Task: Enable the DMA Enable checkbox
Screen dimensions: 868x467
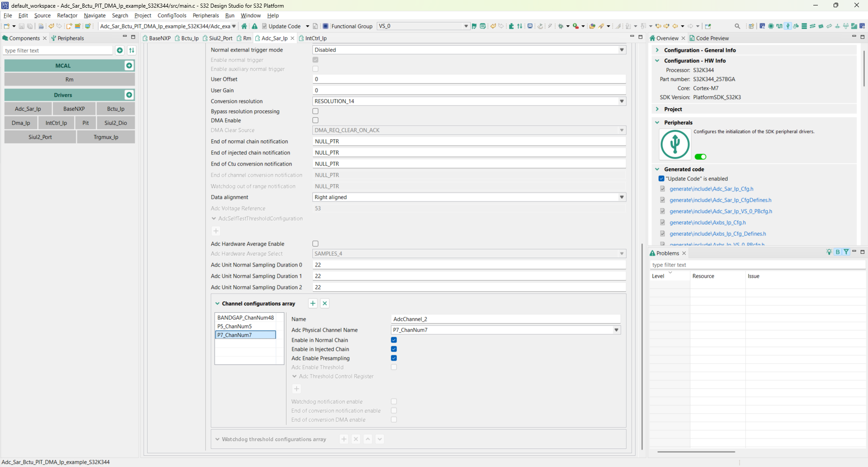Action: click(x=316, y=120)
